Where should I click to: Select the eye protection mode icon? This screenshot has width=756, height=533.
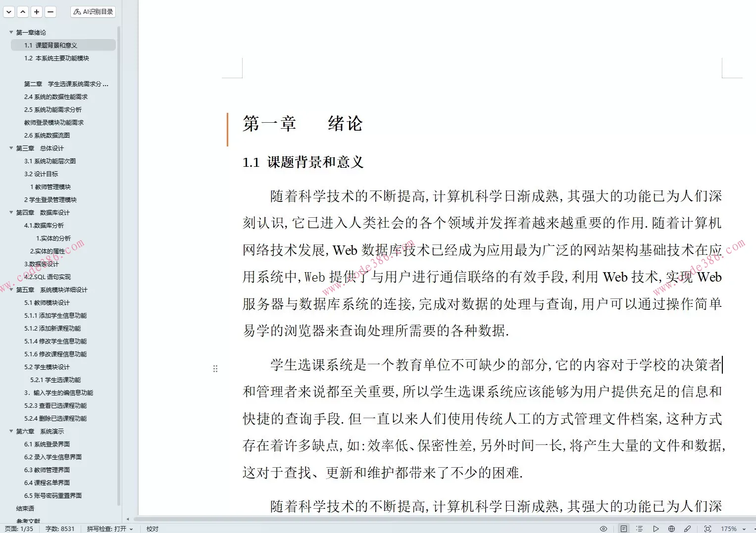tap(603, 528)
